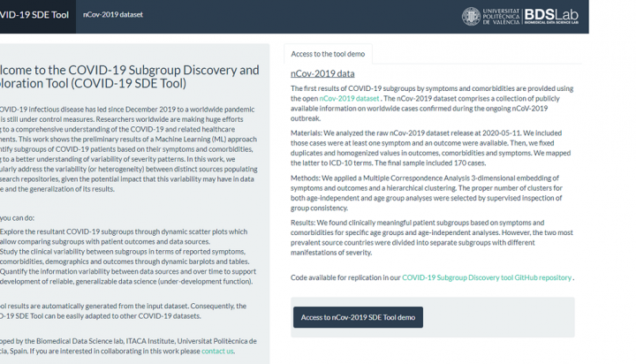Click the line 'Explore the resultant COVID-19 subgroups'
The height and width of the screenshot is (364, 636).
tap(124, 231)
